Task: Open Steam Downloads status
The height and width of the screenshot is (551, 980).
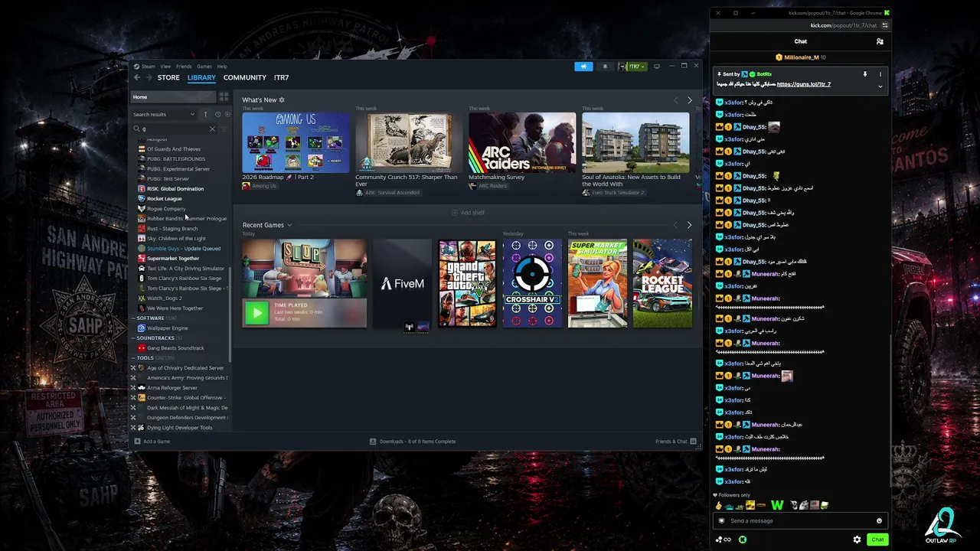Action: (x=413, y=442)
